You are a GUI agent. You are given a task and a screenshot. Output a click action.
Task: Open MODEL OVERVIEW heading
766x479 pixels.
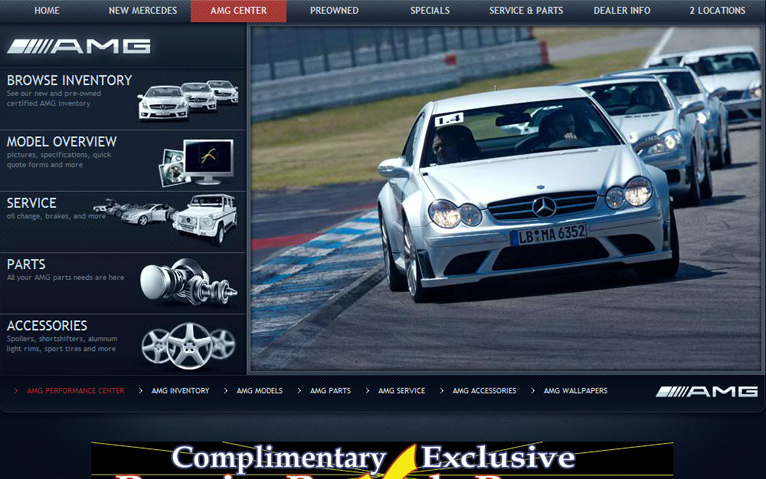tap(62, 142)
